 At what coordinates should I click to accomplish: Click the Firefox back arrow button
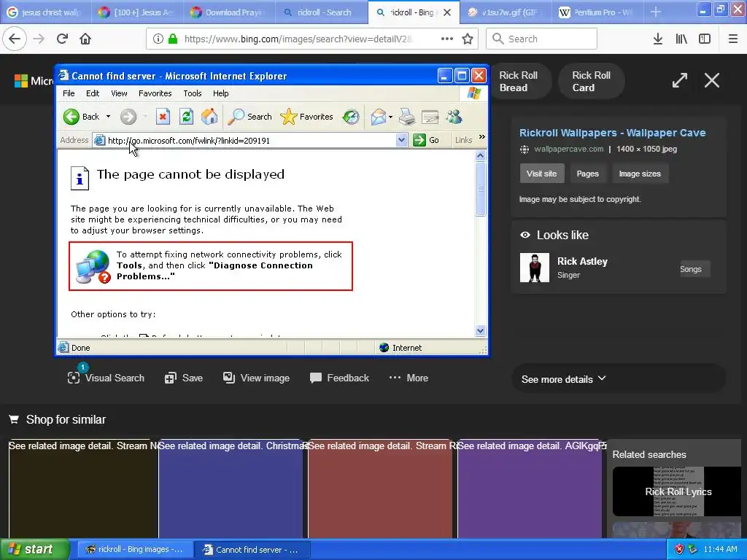(x=15, y=39)
